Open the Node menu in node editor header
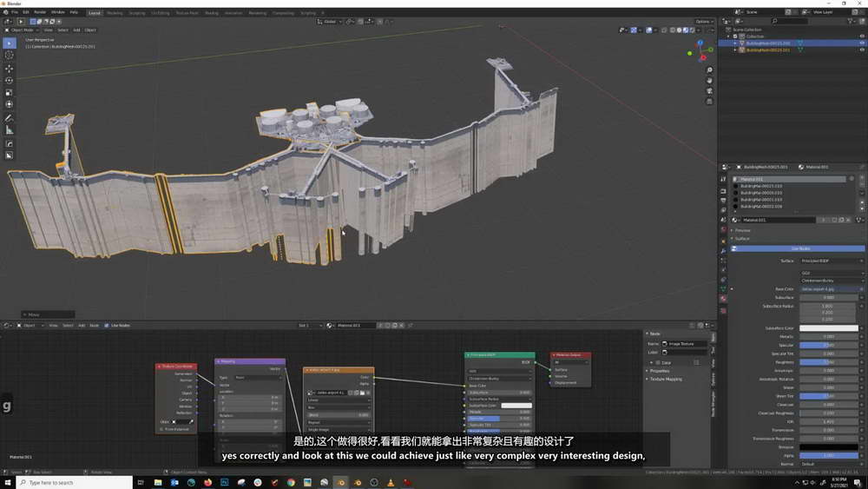Screen dimensions: 868x489 [x=95, y=326]
